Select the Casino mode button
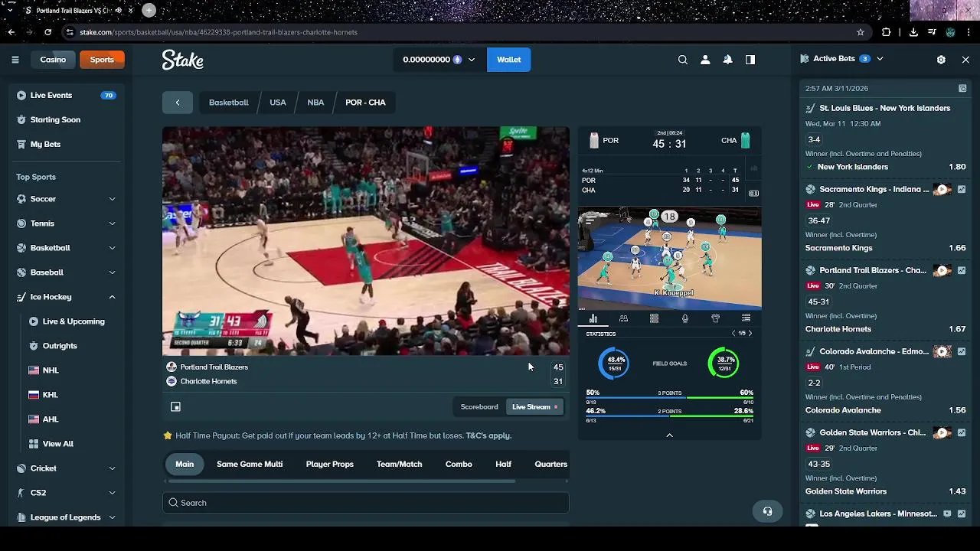Screen dimensions: 980x551 coord(53,60)
